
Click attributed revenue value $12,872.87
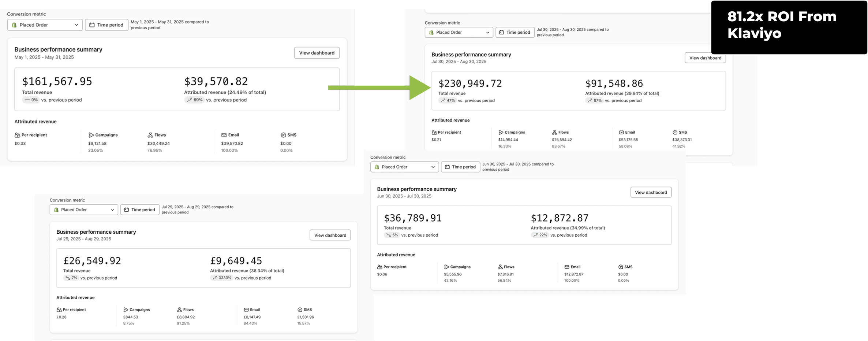(560, 218)
